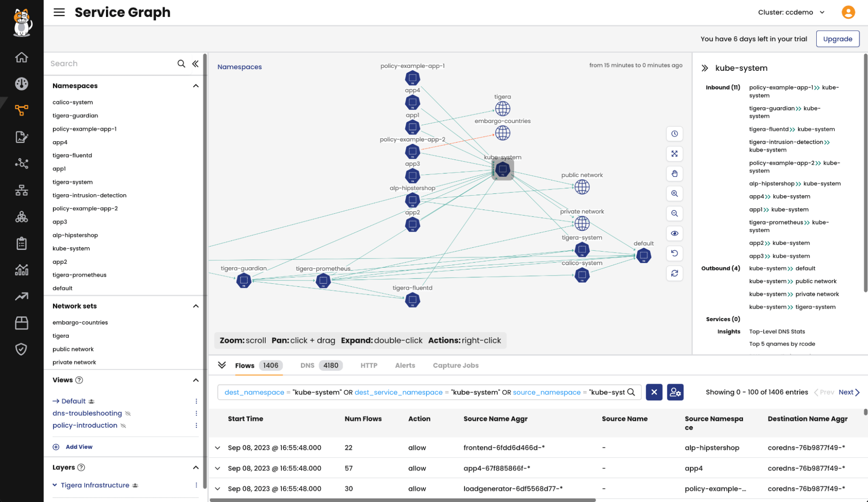Open the Policies edit icon in sidebar
Screen dimensions: 868x502
(x=21, y=137)
